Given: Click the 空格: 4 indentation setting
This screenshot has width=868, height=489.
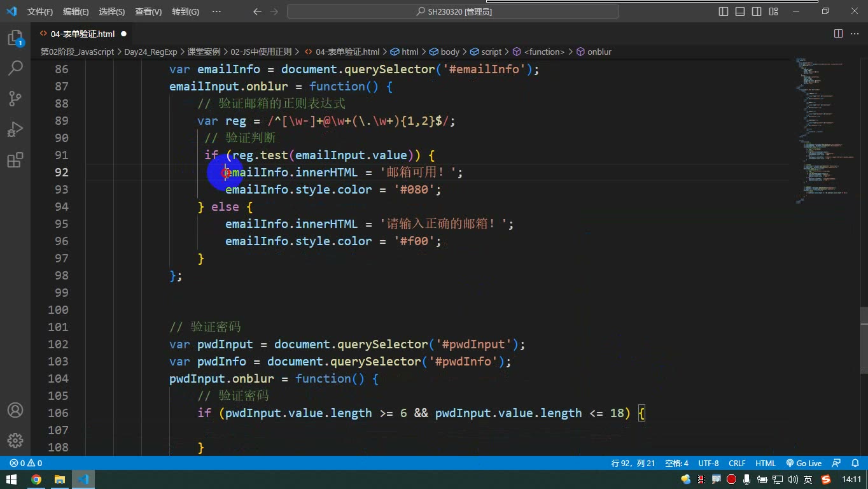Looking at the screenshot, I should 676,464.
